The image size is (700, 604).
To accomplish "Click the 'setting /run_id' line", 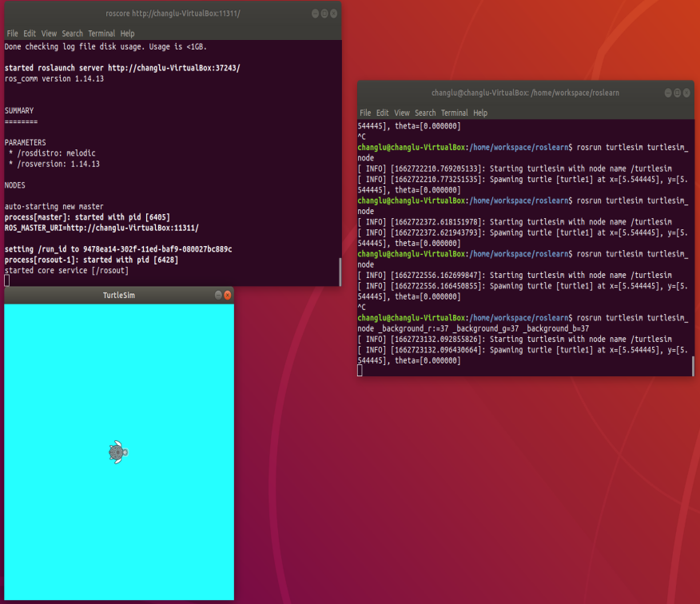I will point(118,249).
